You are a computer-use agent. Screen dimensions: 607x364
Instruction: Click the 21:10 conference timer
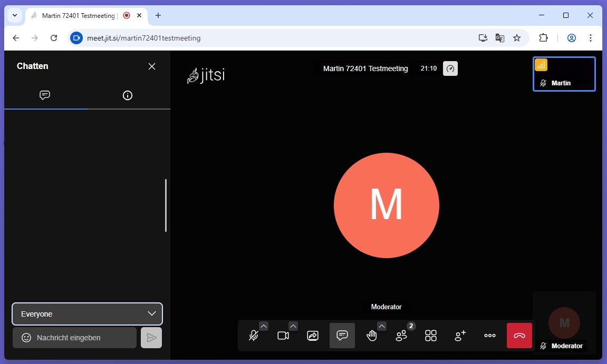pos(429,68)
